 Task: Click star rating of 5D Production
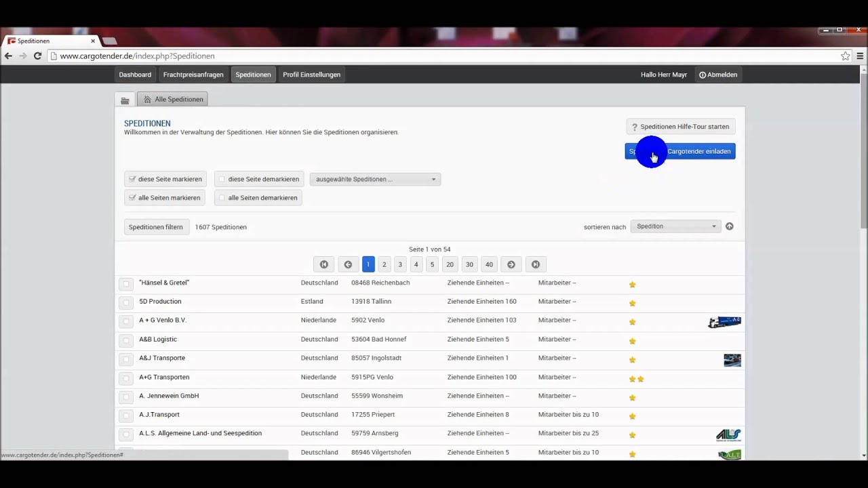pyautogui.click(x=632, y=303)
